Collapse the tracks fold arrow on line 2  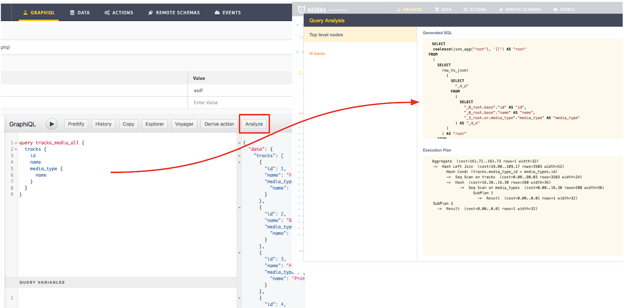point(16,149)
